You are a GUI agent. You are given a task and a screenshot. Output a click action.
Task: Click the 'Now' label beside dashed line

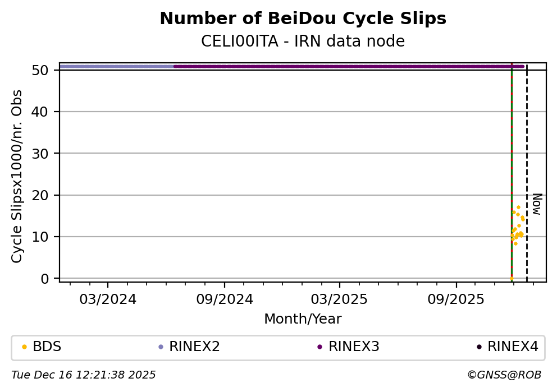tap(537, 204)
